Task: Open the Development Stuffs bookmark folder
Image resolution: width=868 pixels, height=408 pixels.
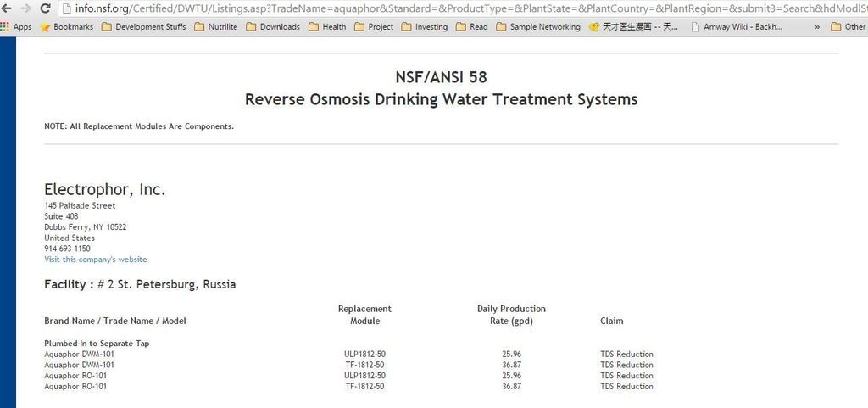Action: 143,26
